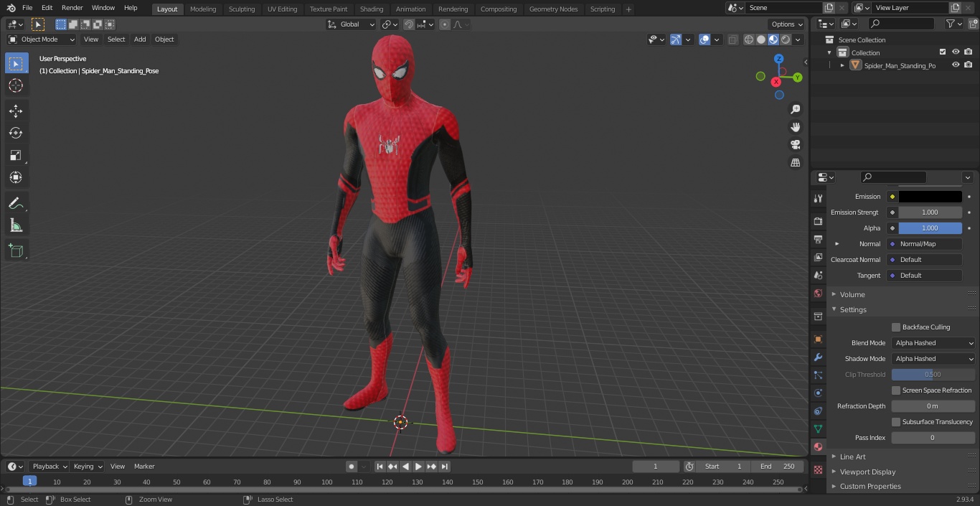The height and width of the screenshot is (506, 980).
Task: Click the black Emission color swatch
Action: (x=930, y=197)
